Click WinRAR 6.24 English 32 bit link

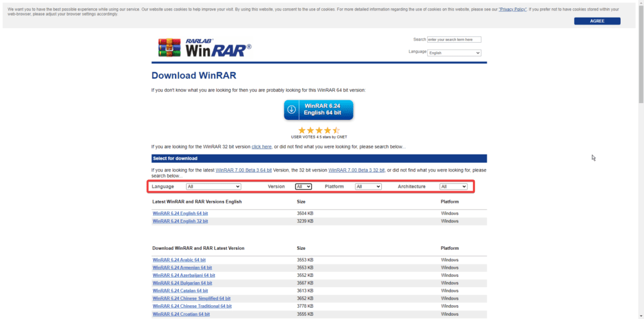[180, 222]
